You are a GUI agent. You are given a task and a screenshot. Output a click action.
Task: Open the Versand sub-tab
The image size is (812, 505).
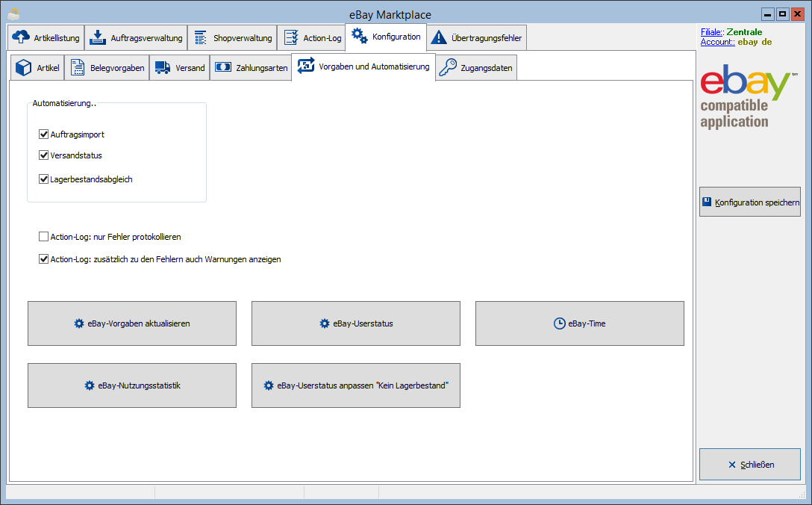(x=180, y=68)
